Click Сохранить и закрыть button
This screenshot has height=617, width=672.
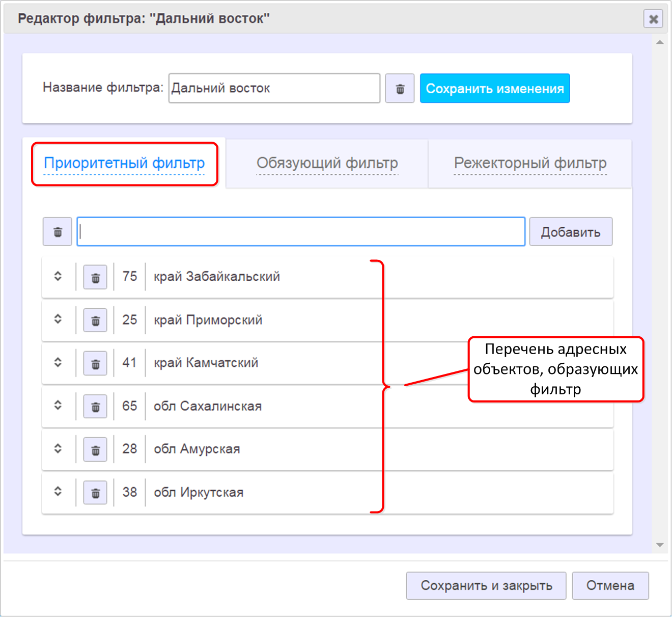(x=486, y=586)
